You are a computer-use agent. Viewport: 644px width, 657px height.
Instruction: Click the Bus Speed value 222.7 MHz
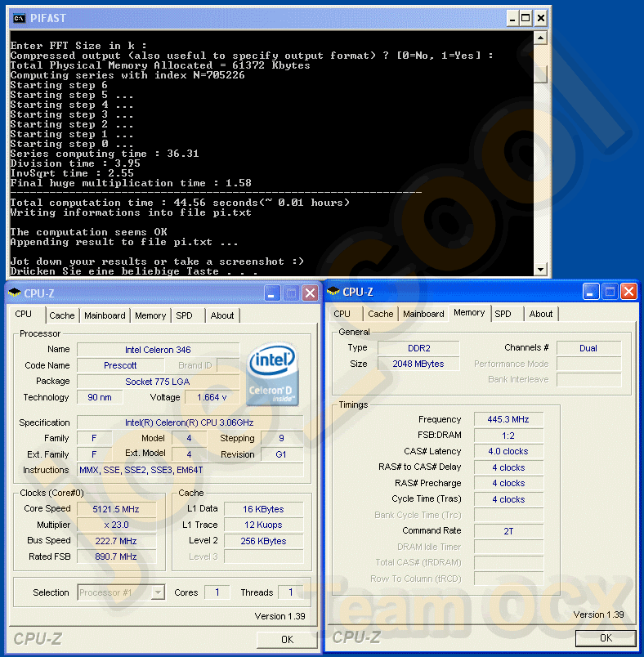point(116,541)
